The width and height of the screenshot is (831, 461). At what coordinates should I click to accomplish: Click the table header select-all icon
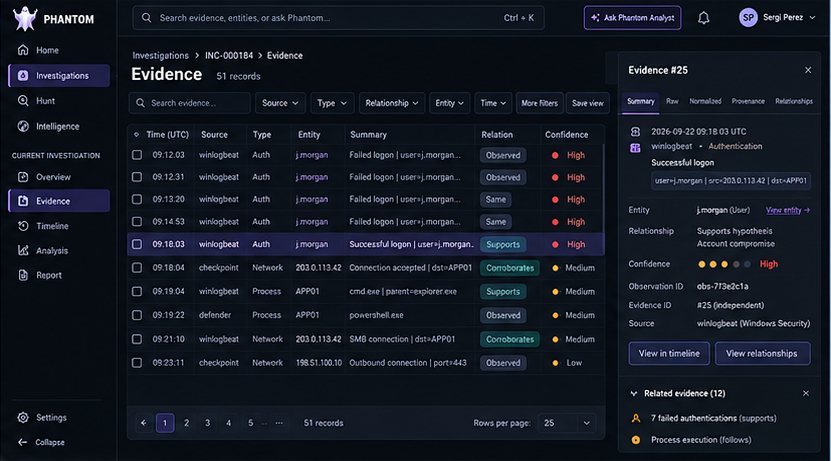pyautogui.click(x=137, y=135)
